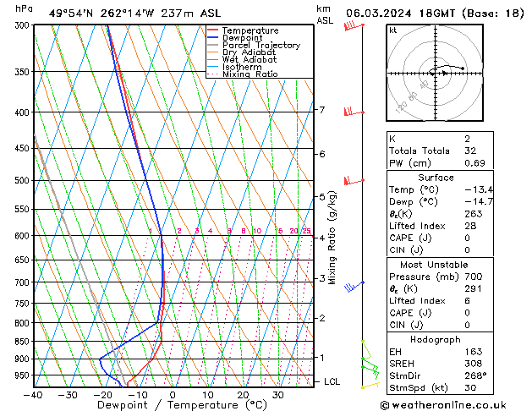Click the hodograph plot

point(435,73)
